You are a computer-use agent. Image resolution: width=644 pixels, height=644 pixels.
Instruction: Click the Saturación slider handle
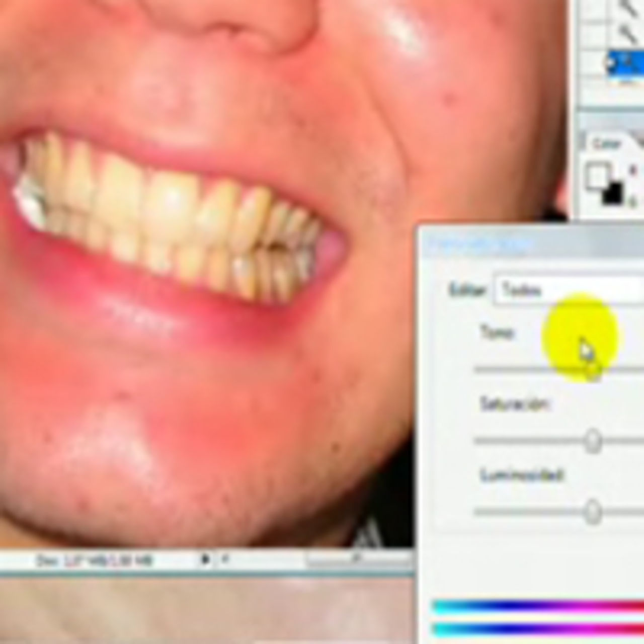[594, 441]
